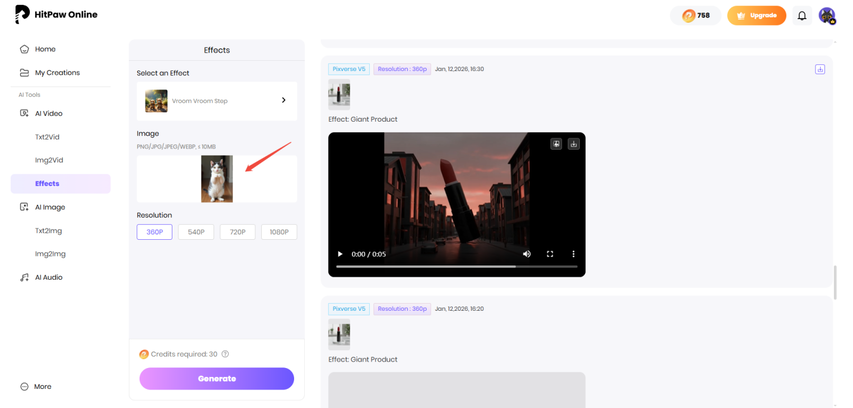The width and height of the screenshot is (853, 408).
Task: Click the orange Upgrade button
Action: (x=756, y=16)
